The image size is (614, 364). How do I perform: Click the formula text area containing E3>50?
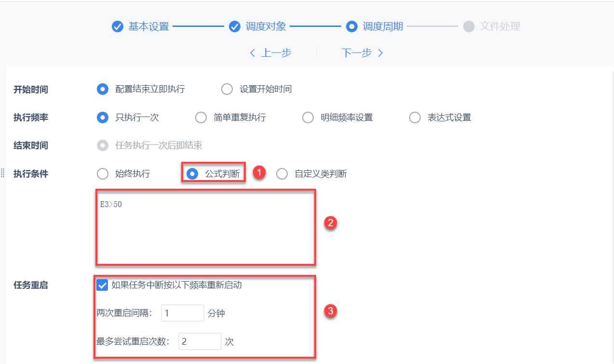pyautogui.click(x=206, y=227)
